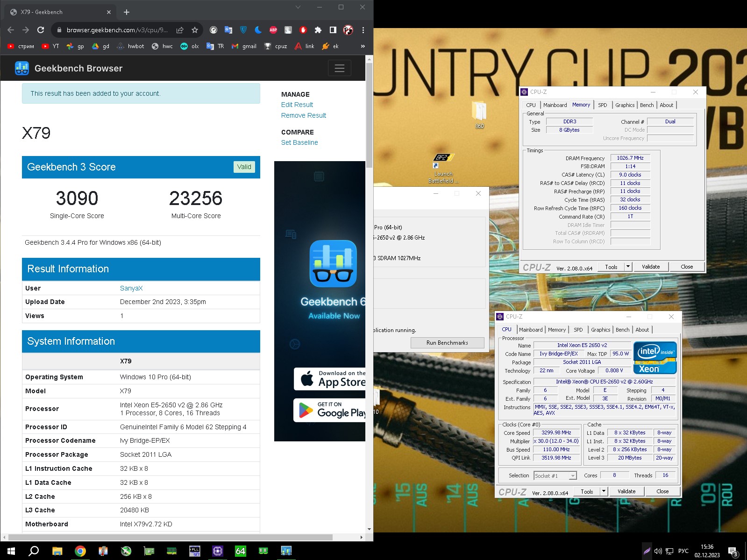This screenshot has width=747, height=560.
Task: Open the notification center
Action: point(733,551)
